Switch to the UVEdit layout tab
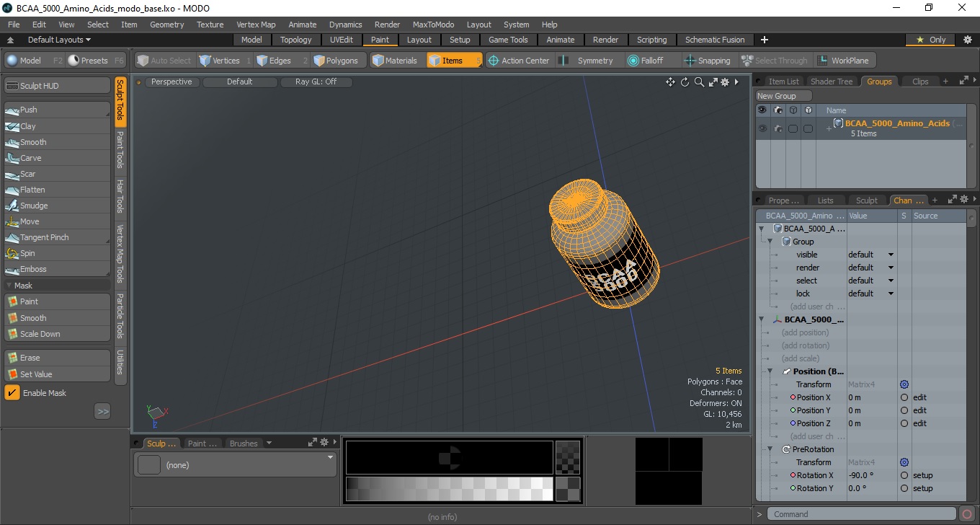 point(342,40)
